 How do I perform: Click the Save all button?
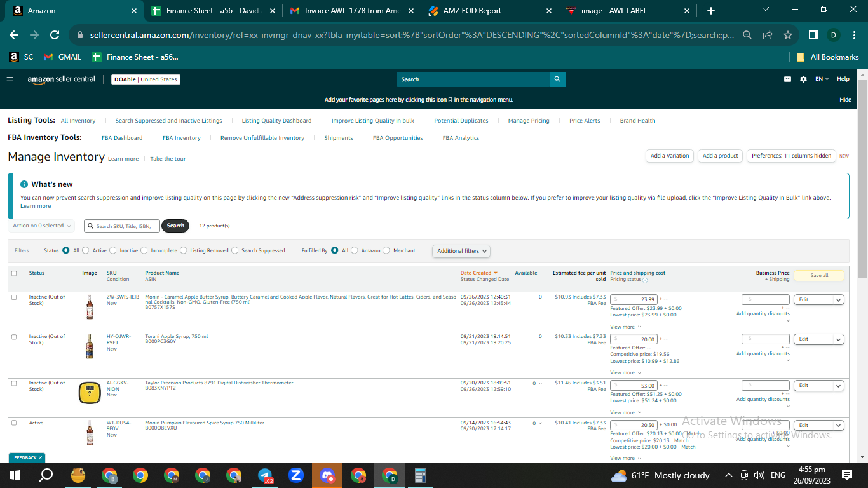pyautogui.click(x=819, y=276)
